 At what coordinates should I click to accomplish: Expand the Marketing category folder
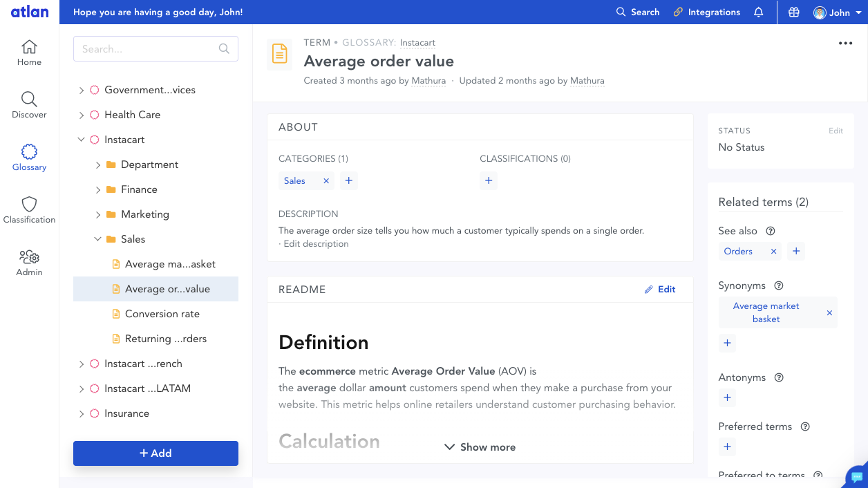pos(98,214)
